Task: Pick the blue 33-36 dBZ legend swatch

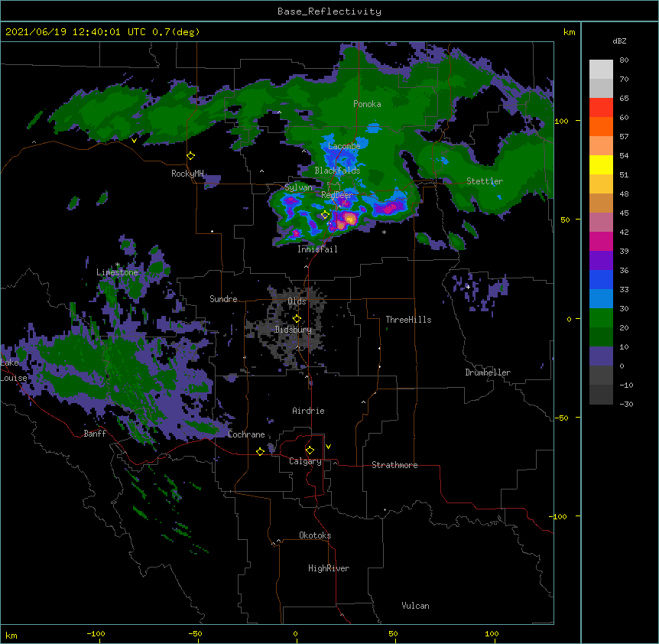Action: click(x=601, y=280)
